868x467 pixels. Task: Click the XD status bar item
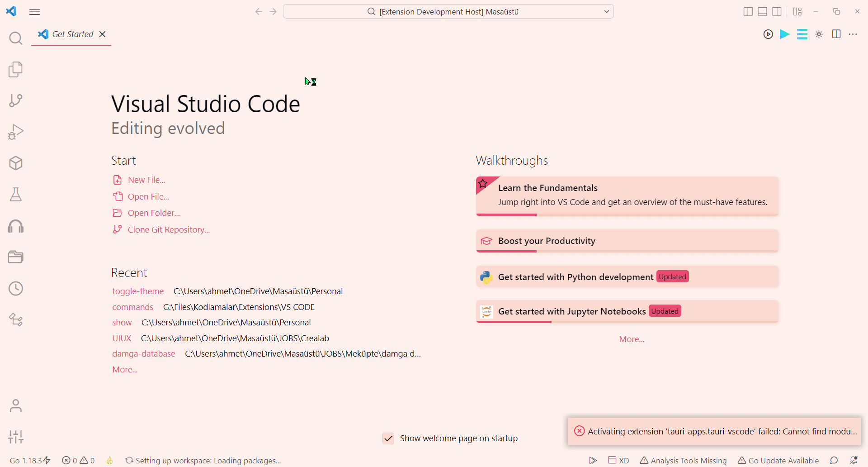click(618, 461)
